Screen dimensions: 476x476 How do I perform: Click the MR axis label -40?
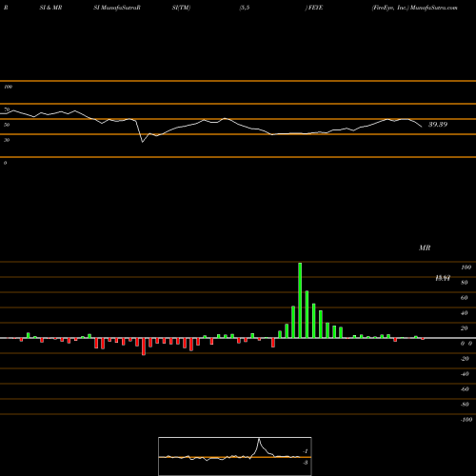tap(465, 374)
